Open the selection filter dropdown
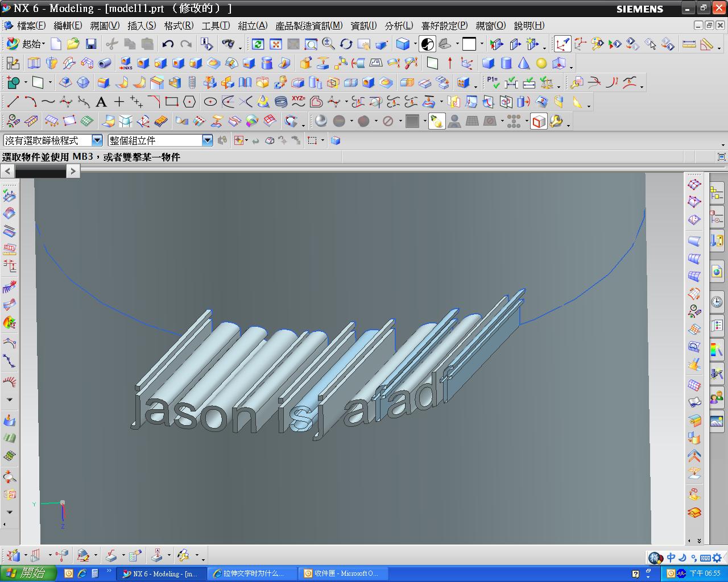 click(97, 140)
